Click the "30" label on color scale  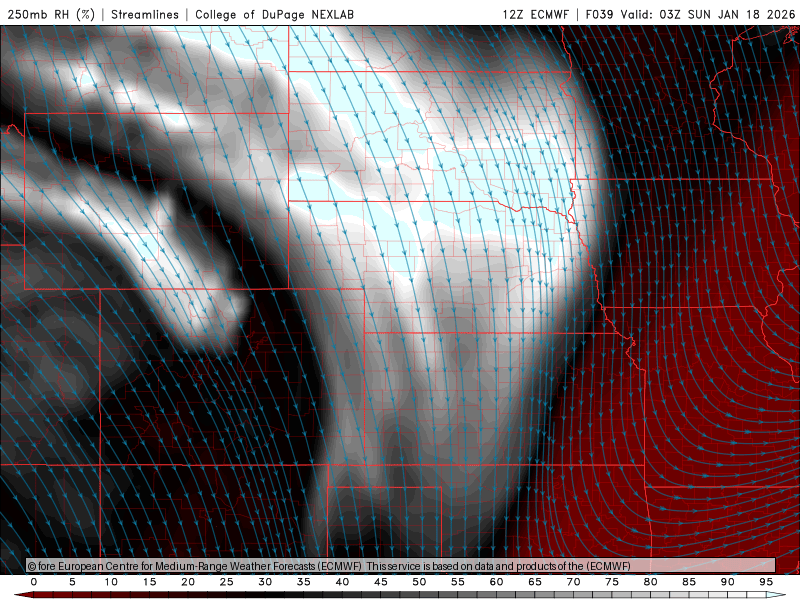265,582
